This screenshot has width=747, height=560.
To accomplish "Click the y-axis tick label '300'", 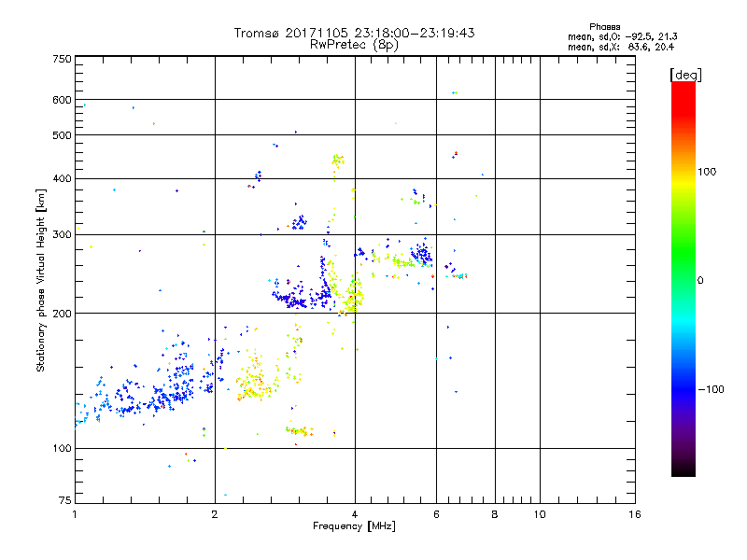I will [62, 235].
